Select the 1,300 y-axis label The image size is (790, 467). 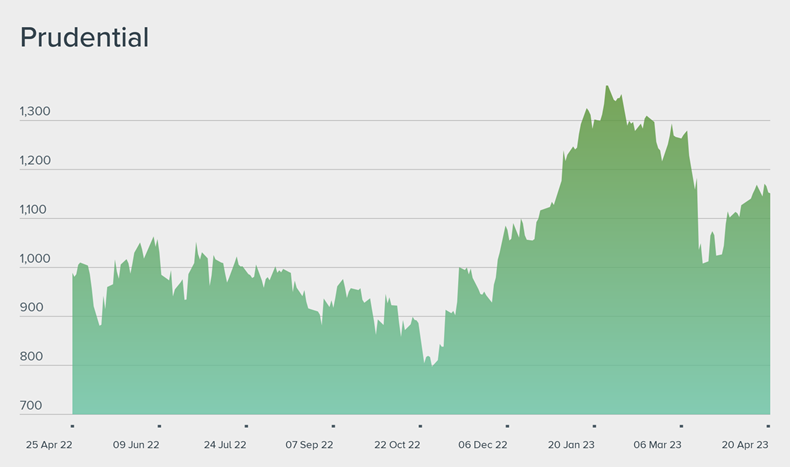point(35,111)
